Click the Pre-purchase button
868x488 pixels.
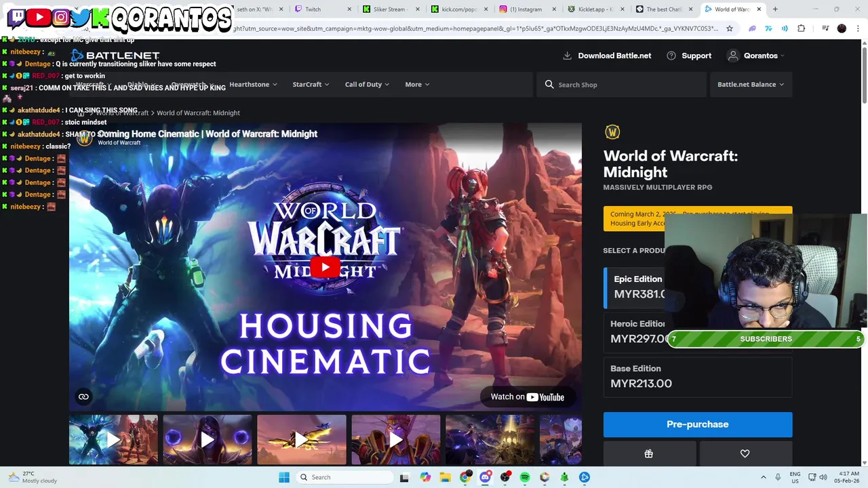point(698,424)
